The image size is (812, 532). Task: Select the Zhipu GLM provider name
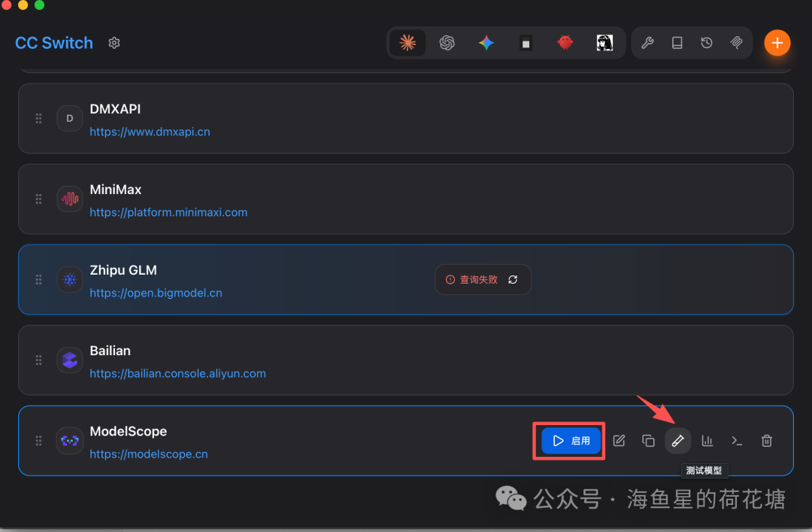point(123,270)
